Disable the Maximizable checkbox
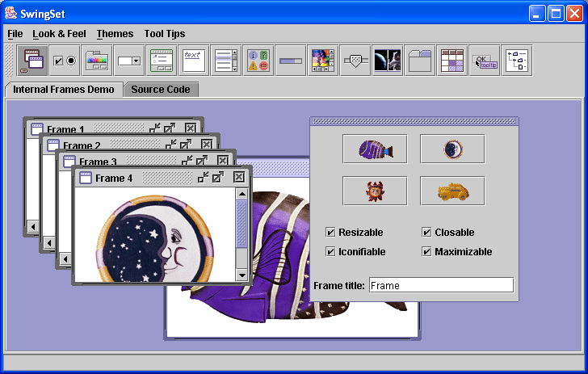Screen dimensions: 588x374 426,252
